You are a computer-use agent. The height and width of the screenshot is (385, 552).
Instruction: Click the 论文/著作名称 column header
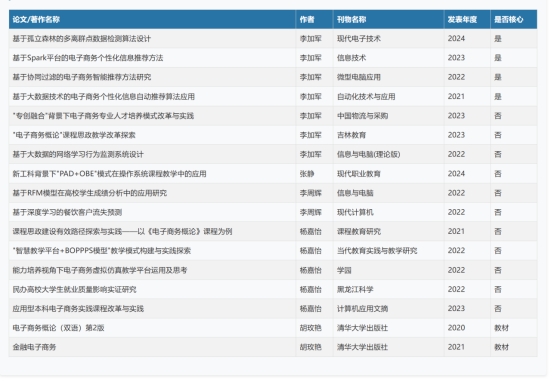click(x=36, y=19)
